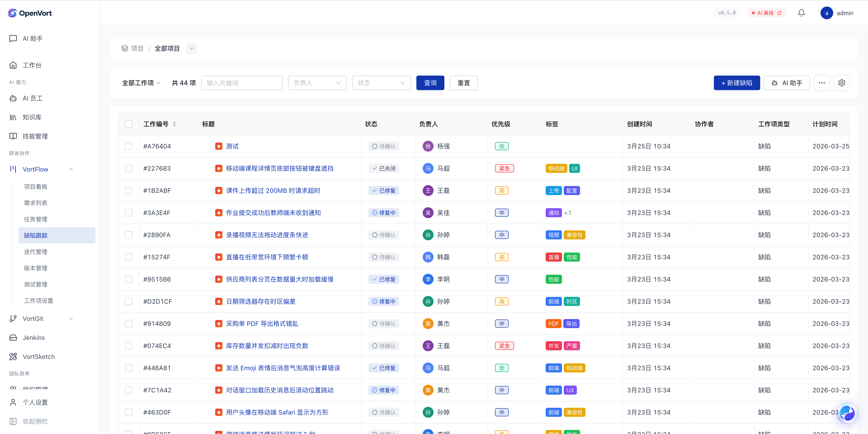Focus the keyword search input

pyautogui.click(x=242, y=83)
